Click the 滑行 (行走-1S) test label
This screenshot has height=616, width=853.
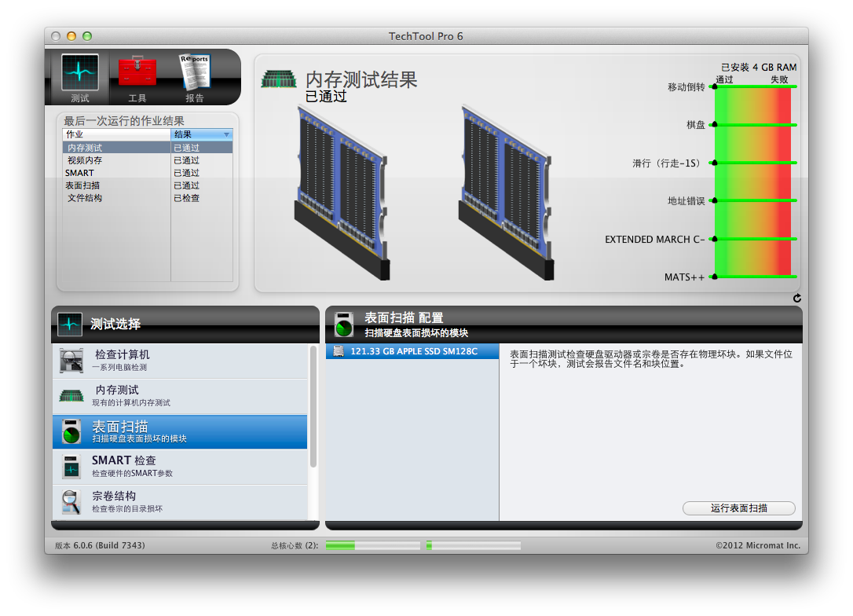click(666, 163)
